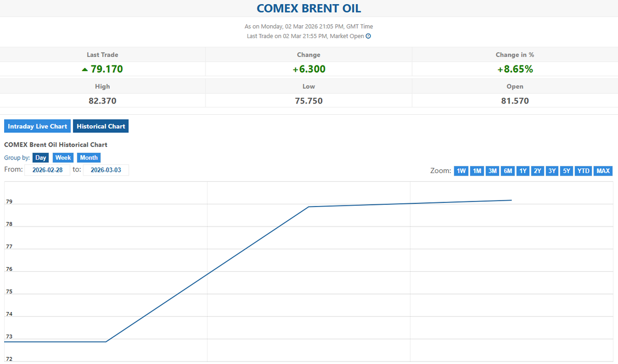Click the High value 82.370
618x364 pixels.
coord(102,101)
